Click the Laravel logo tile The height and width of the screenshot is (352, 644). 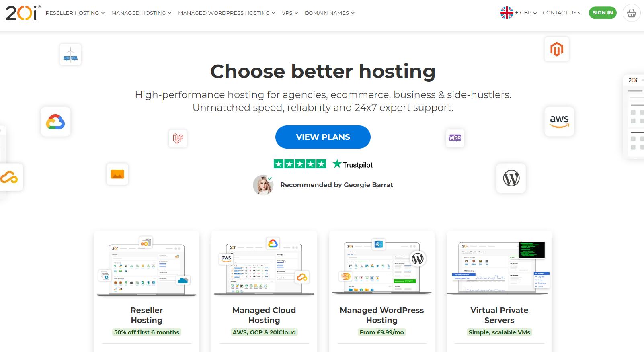click(178, 138)
